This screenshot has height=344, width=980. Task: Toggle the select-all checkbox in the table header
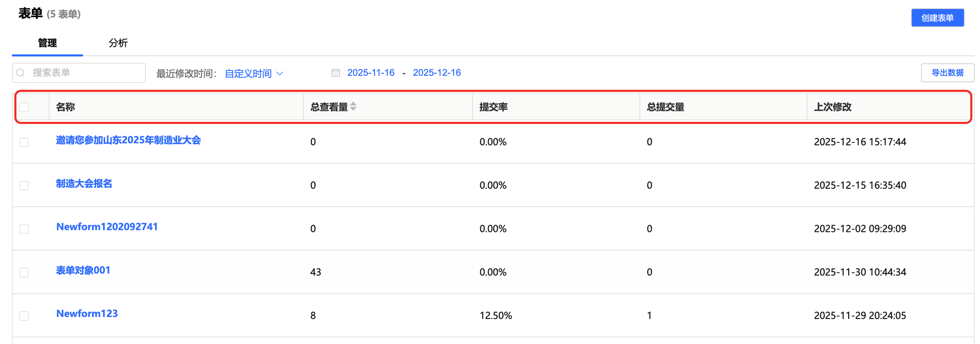[x=24, y=107]
